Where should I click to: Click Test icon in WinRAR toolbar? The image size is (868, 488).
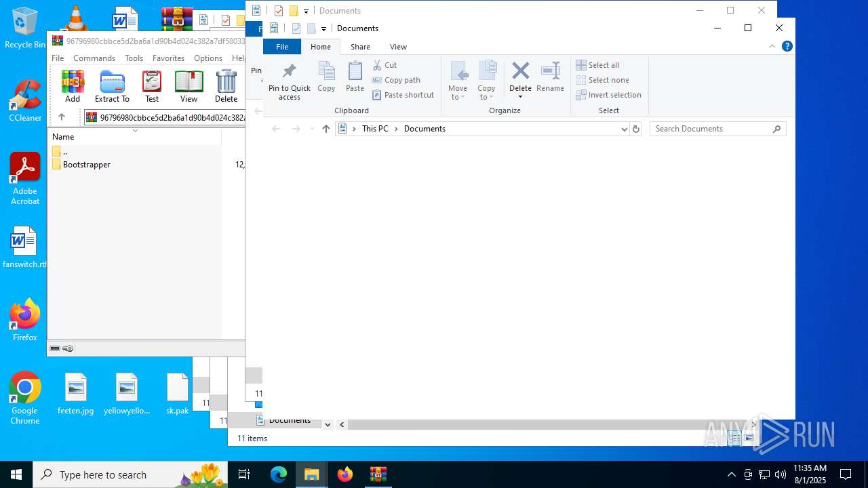[x=152, y=86]
